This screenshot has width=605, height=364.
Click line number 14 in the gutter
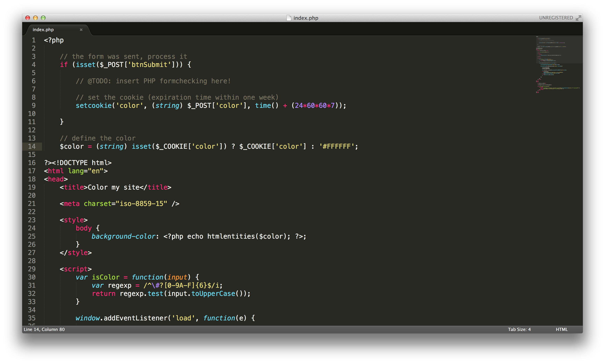32,146
